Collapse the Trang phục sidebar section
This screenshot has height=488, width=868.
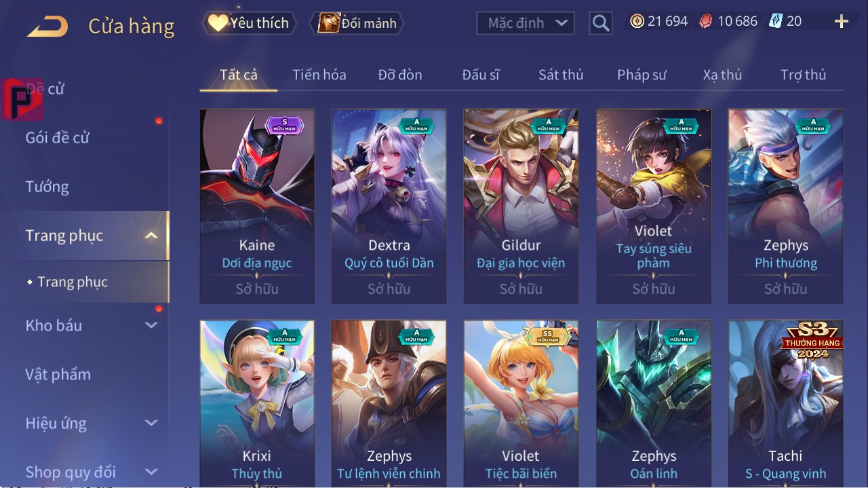(x=151, y=236)
